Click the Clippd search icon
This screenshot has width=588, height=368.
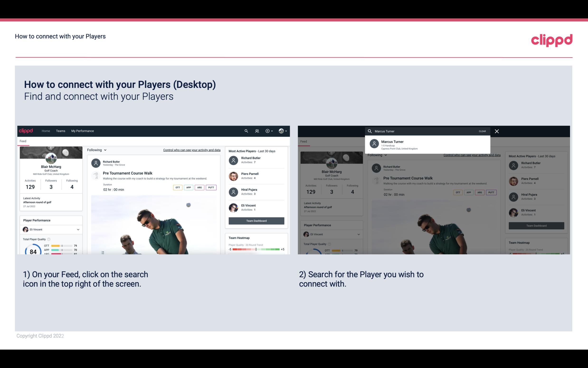tap(246, 131)
